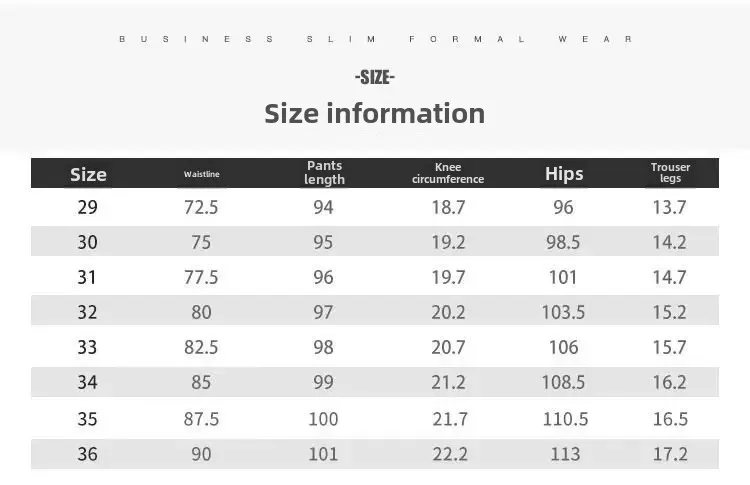Click the Size information heading
This screenshot has width=750, height=485.
(374, 113)
